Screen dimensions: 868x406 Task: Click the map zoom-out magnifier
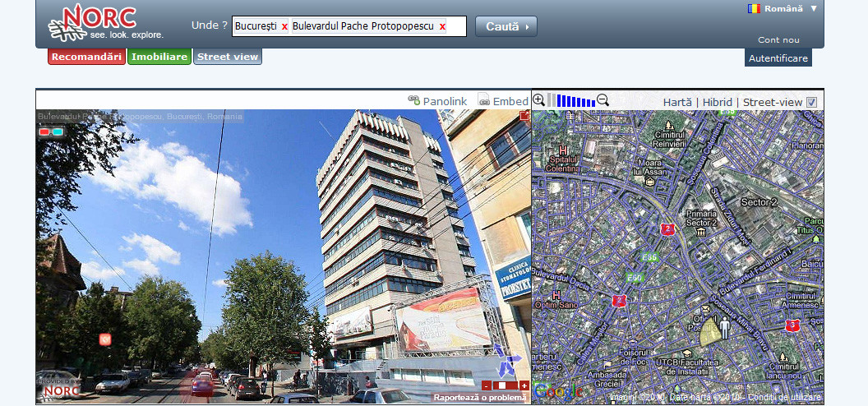tap(603, 99)
